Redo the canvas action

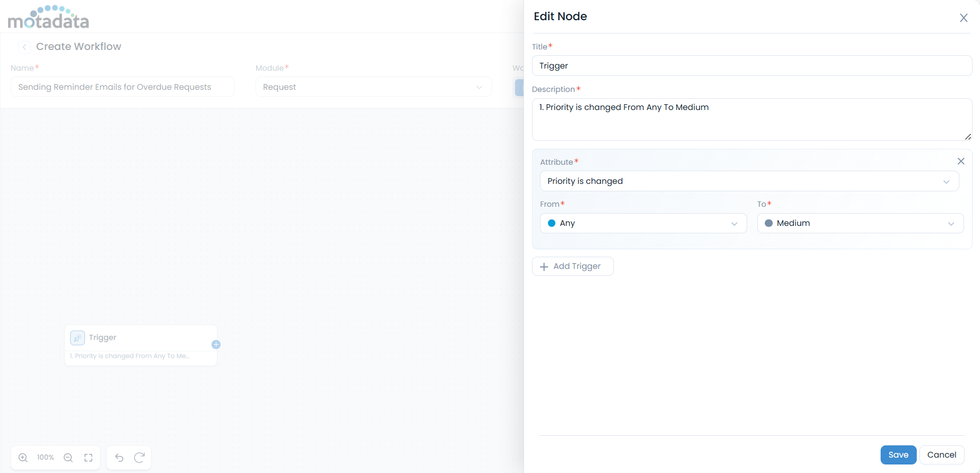coord(139,458)
